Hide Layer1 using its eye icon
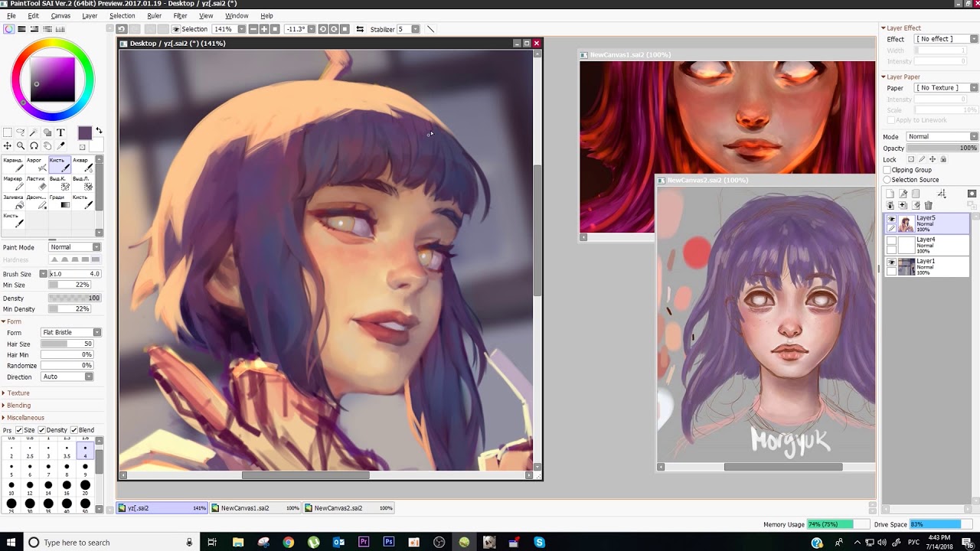 coord(891,262)
